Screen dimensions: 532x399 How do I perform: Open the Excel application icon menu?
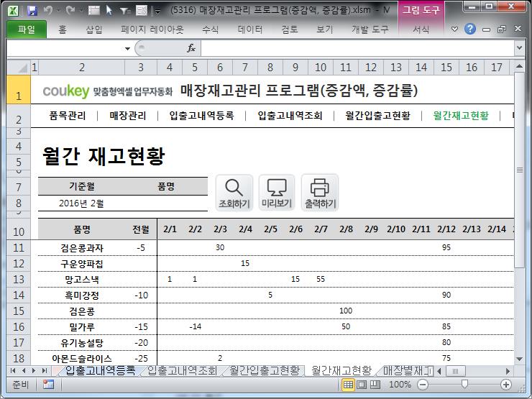[x=13, y=11]
